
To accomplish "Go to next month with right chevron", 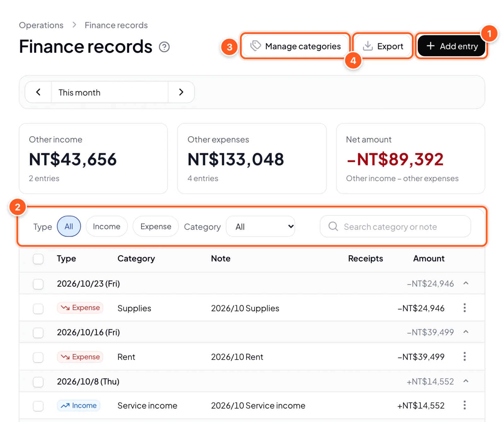I will click(x=181, y=92).
